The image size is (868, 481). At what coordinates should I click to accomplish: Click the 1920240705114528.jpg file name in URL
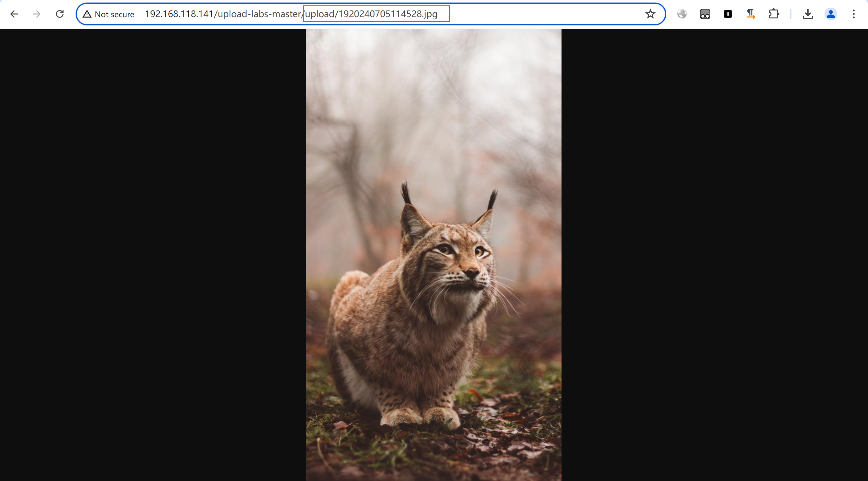(x=387, y=14)
